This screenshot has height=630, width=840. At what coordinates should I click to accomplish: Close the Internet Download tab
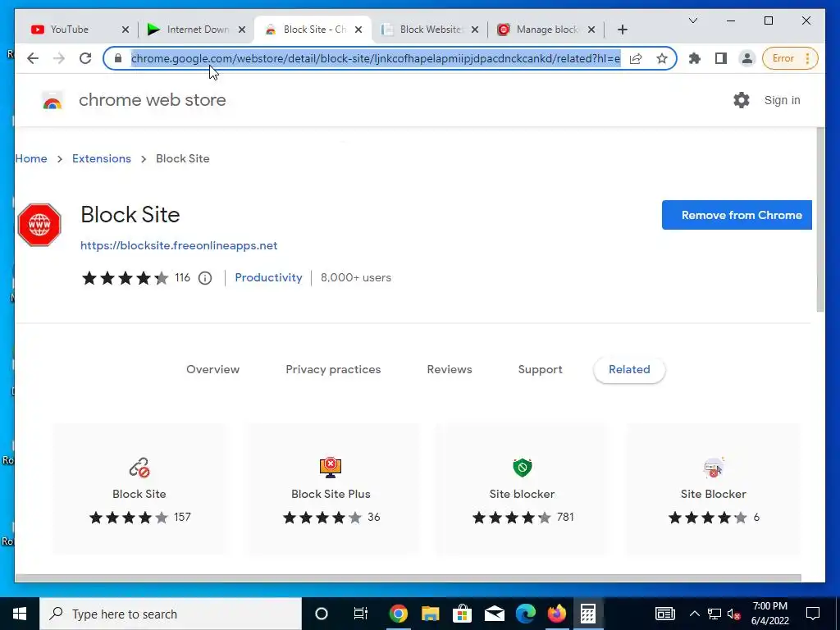(x=242, y=30)
